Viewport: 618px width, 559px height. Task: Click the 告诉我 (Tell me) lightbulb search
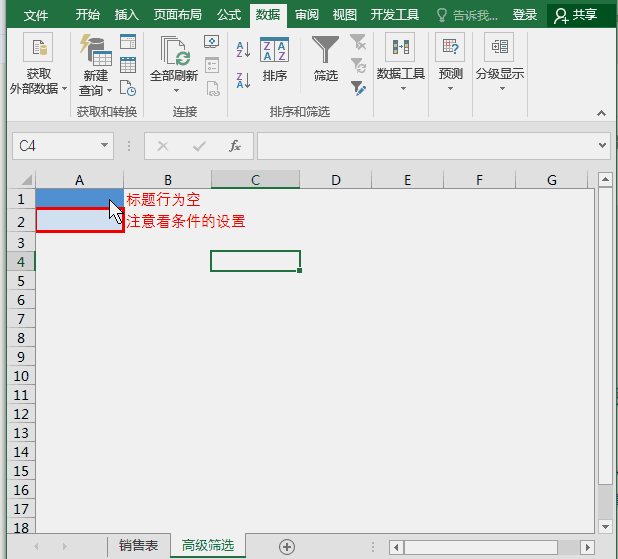[x=467, y=15]
